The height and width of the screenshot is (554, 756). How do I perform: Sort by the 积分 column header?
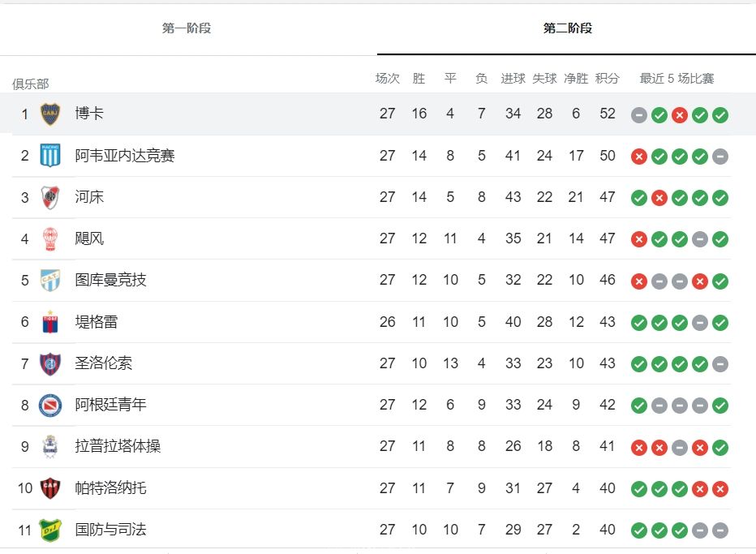coord(607,78)
